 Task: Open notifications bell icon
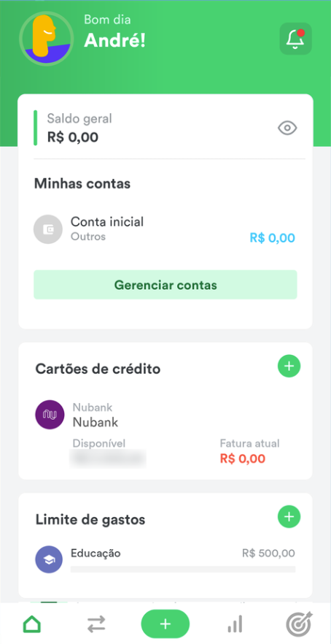(295, 39)
